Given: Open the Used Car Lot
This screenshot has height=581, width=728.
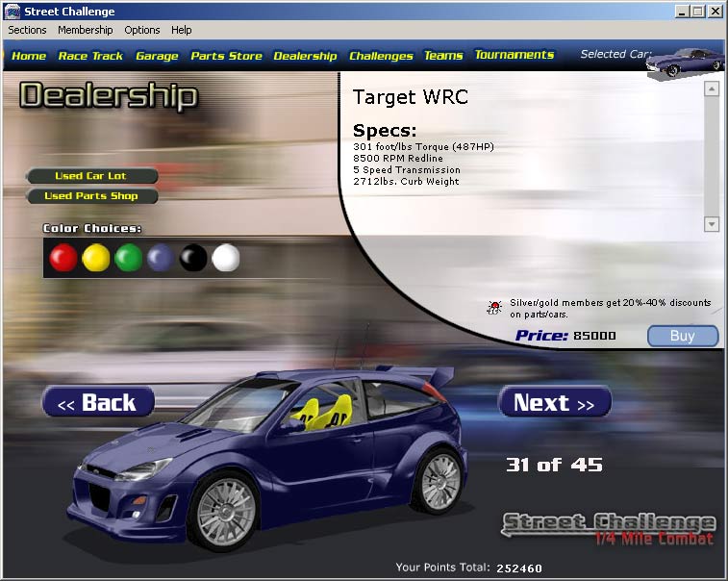Looking at the screenshot, I should pos(92,176).
